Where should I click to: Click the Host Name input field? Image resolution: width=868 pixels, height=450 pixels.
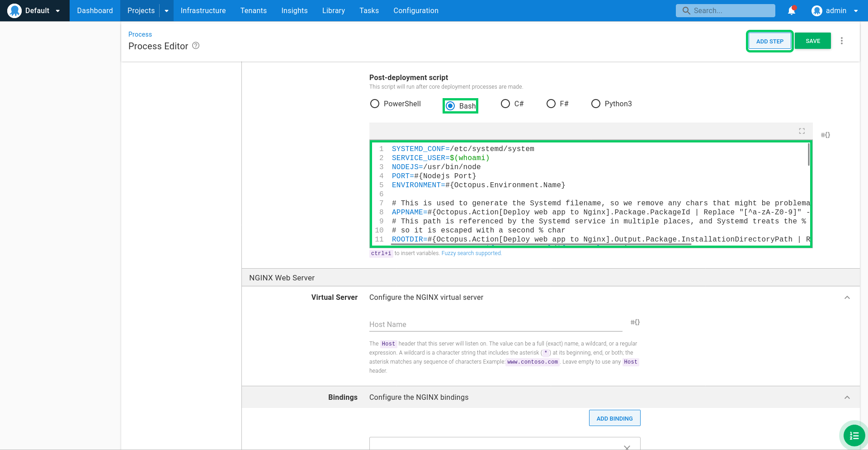click(x=495, y=324)
